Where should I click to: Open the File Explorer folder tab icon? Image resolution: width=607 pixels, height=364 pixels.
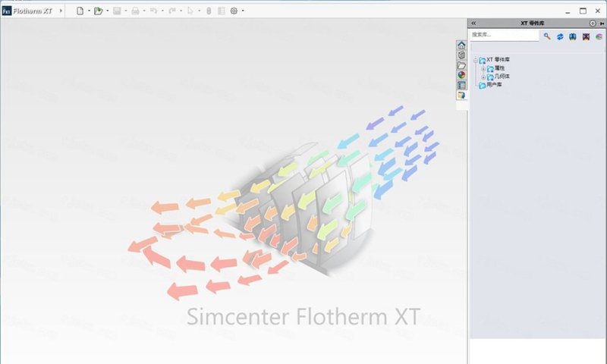[x=461, y=65]
